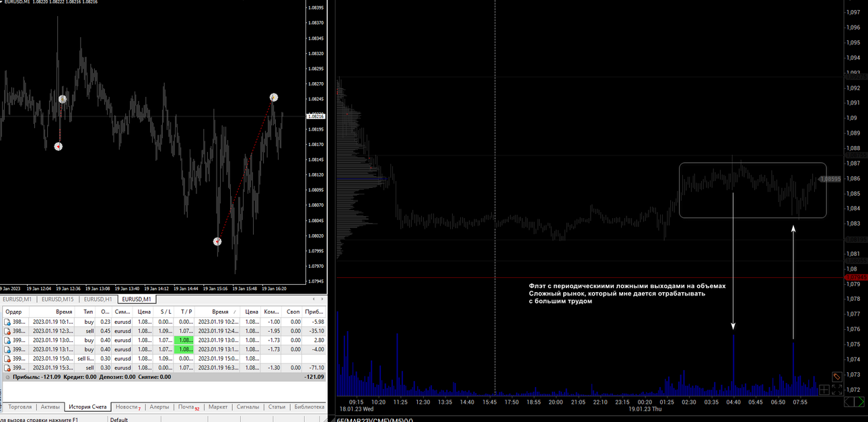The image size is (868, 422).
Task: Click the green T/P cell in the 13:1... row
Action: (x=184, y=349)
